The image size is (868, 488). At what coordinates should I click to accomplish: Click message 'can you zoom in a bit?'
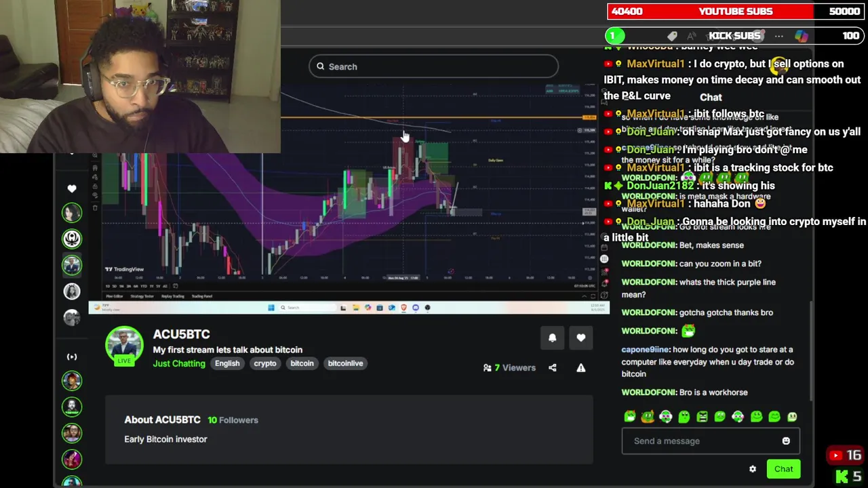pyautogui.click(x=720, y=264)
